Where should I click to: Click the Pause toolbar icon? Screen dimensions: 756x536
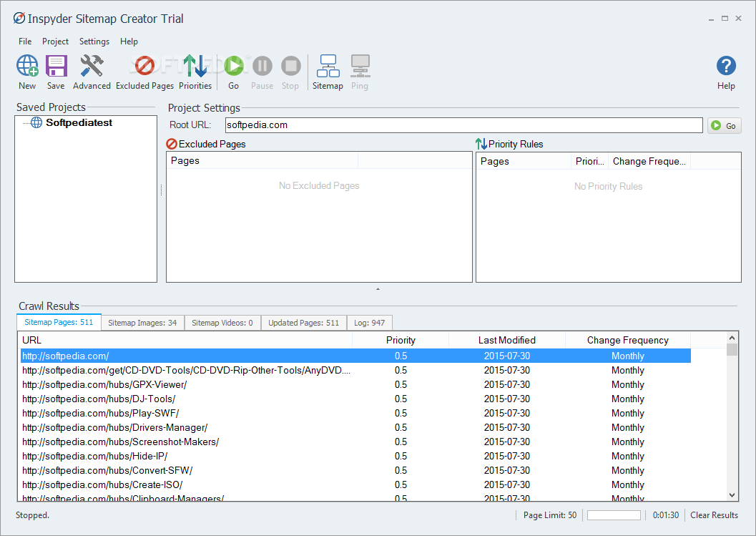click(x=262, y=72)
